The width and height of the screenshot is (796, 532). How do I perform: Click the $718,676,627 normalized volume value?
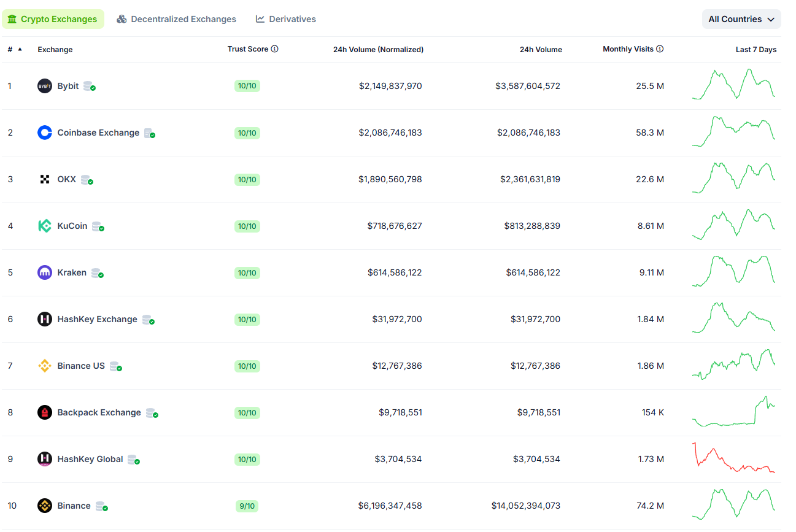pyautogui.click(x=395, y=226)
